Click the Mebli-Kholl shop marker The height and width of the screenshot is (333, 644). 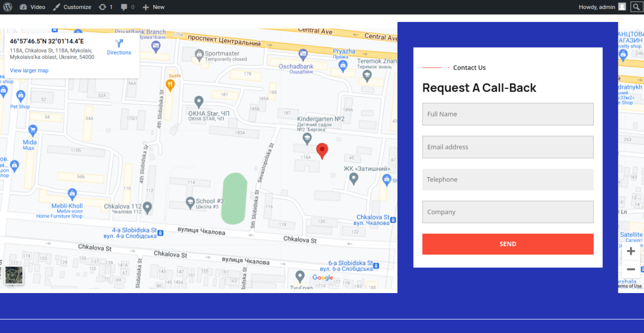point(72,194)
